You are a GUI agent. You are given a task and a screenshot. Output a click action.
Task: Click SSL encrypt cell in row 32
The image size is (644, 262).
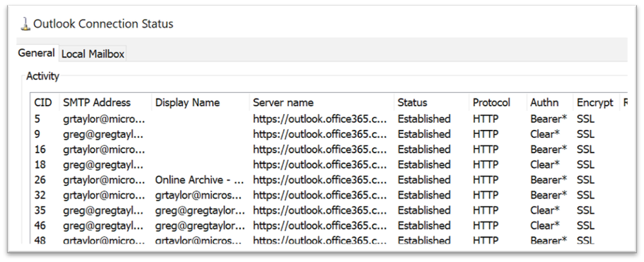585,195
